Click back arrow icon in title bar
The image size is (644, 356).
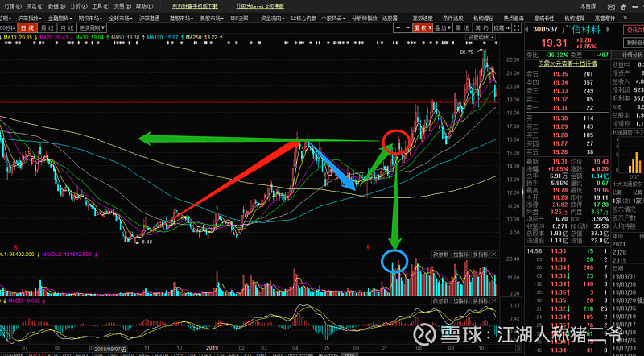point(634,6)
